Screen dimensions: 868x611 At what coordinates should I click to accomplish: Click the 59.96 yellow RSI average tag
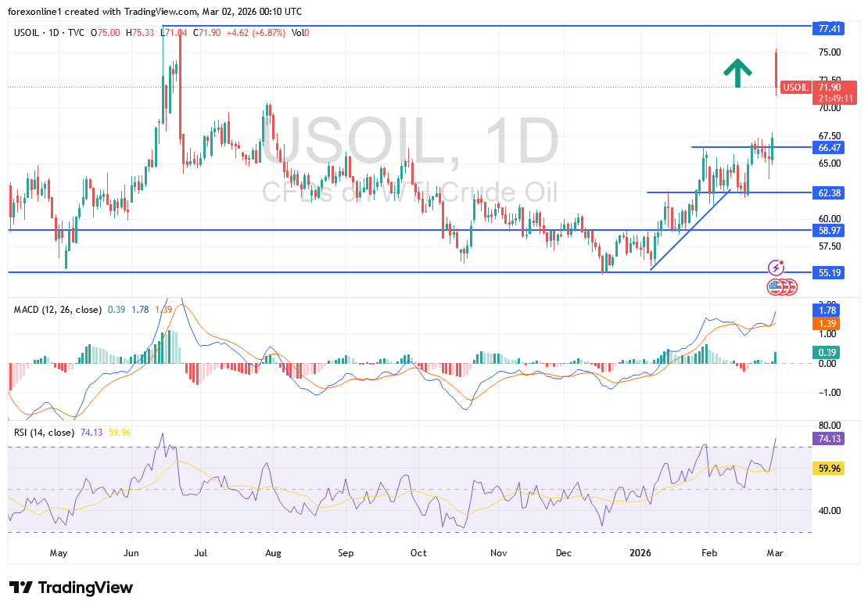(829, 469)
